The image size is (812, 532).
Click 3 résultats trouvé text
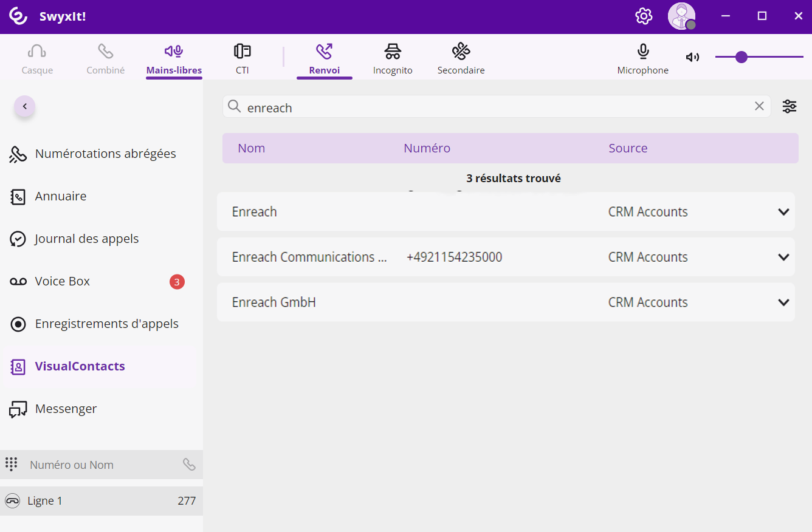[x=514, y=179]
